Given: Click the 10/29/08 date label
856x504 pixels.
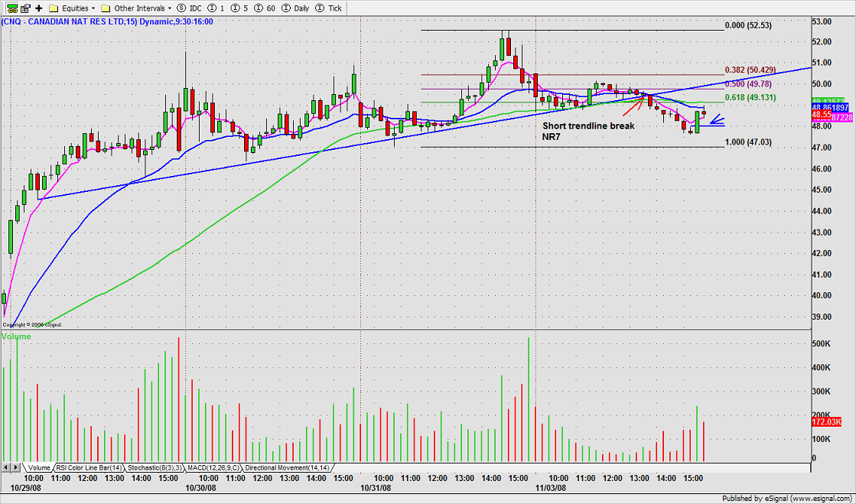Looking at the screenshot, I should pyautogui.click(x=26, y=488).
